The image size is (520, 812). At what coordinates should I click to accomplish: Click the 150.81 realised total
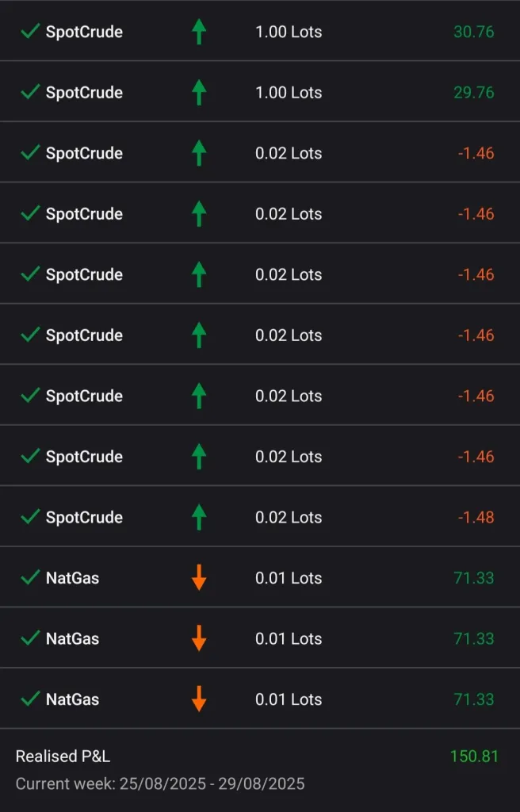click(474, 756)
